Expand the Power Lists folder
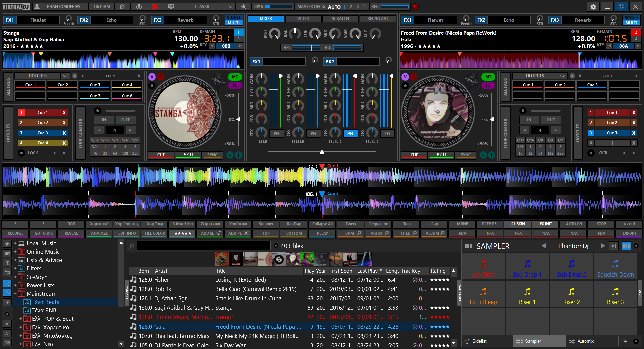The image size is (644, 349). pyautogui.click(x=15, y=285)
